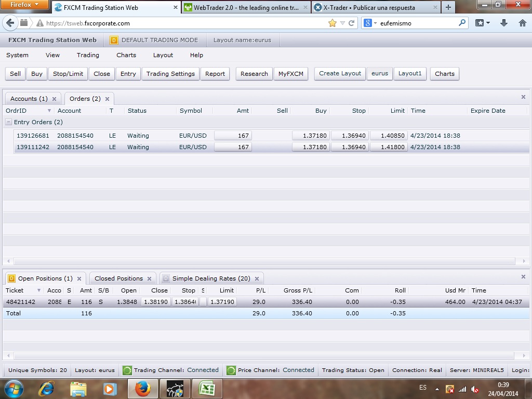Click the position Close price 1.38190
Screen dimensions: 532x399
156,302
